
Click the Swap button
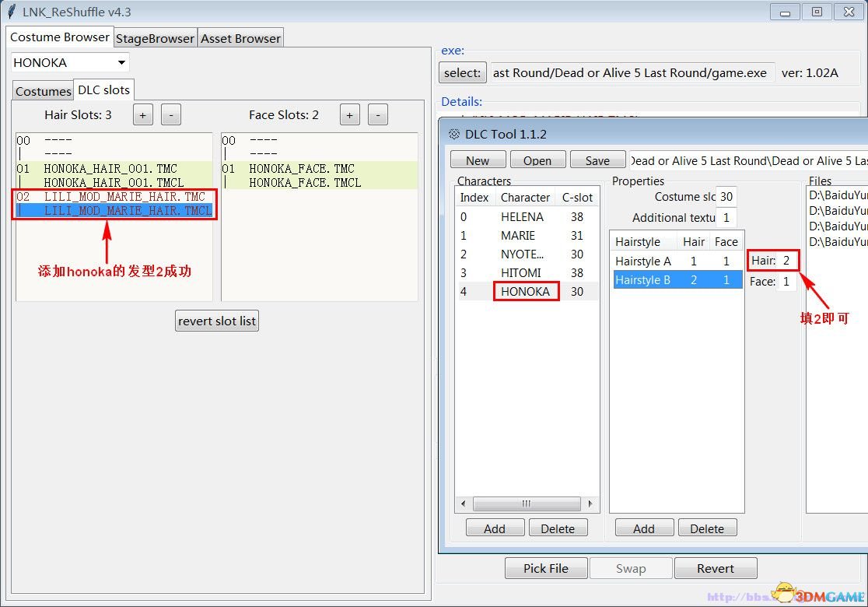tap(631, 568)
